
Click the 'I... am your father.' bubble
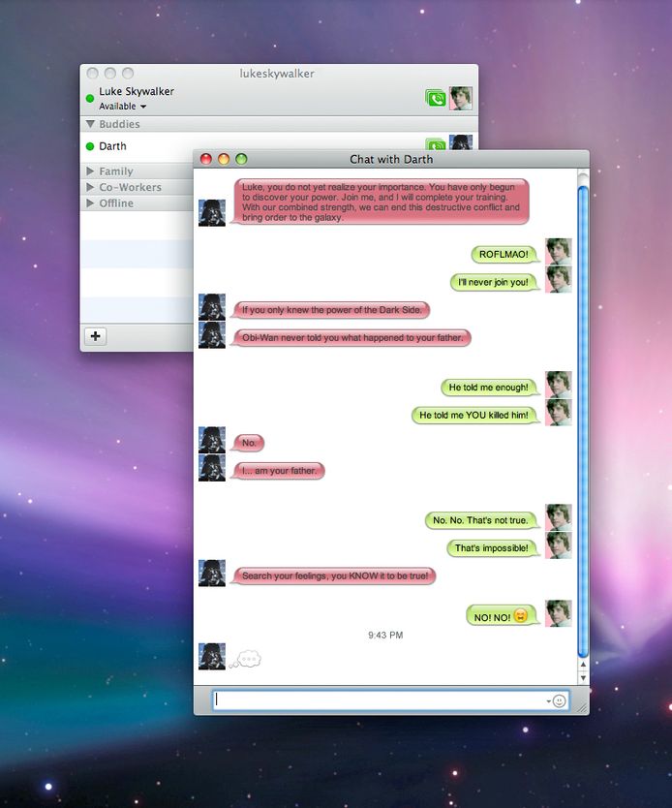coord(279,471)
